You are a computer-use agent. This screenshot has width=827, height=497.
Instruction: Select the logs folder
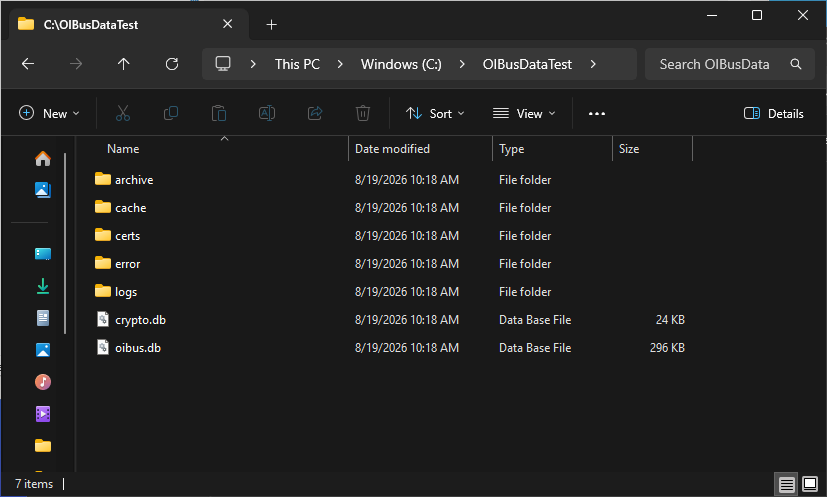tap(126, 292)
